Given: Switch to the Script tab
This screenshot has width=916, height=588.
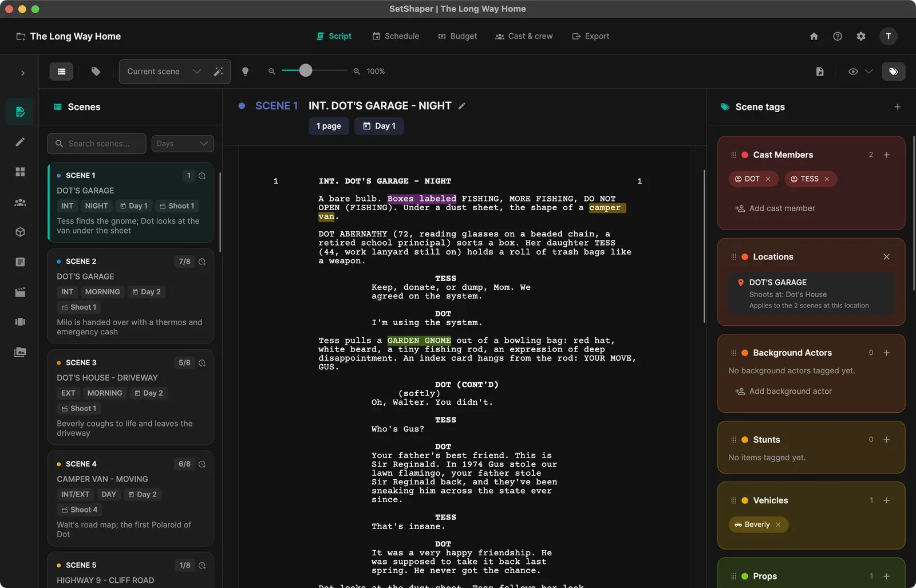Looking at the screenshot, I should pyautogui.click(x=334, y=36).
